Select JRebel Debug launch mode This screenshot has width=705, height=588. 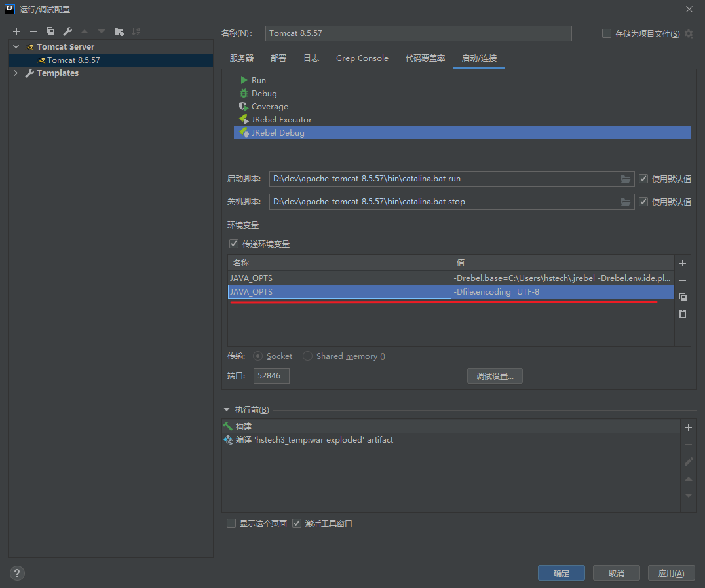(462, 132)
